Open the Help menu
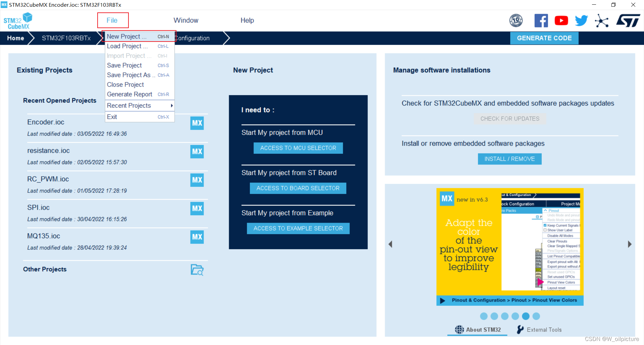Image resolution: width=644 pixels, height=345 pixels. tap(247, 20)
